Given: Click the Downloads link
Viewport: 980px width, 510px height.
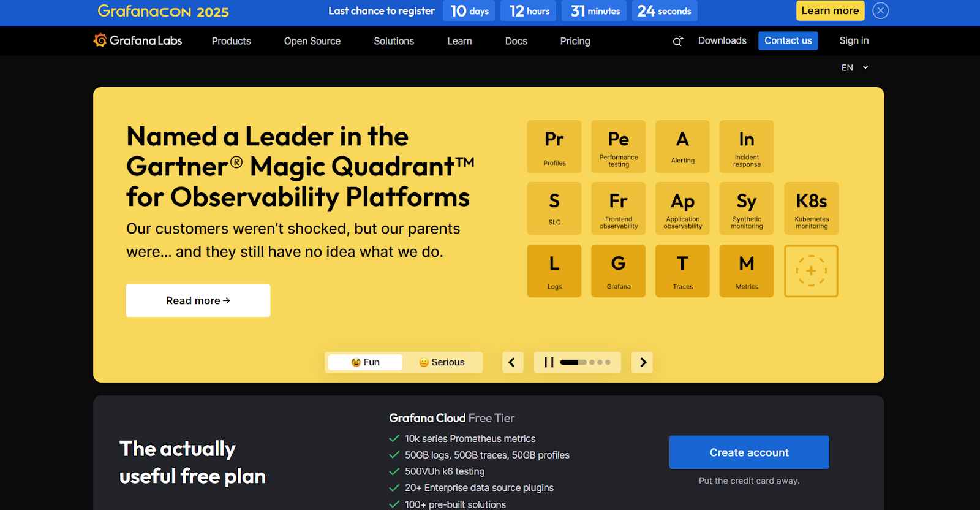Looking at the screenshot, I should tap(722, 40).
